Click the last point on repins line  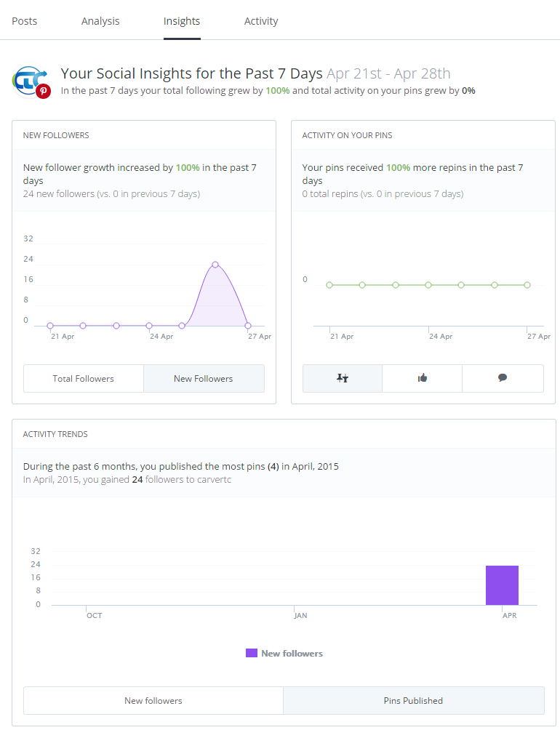[527, 285]
